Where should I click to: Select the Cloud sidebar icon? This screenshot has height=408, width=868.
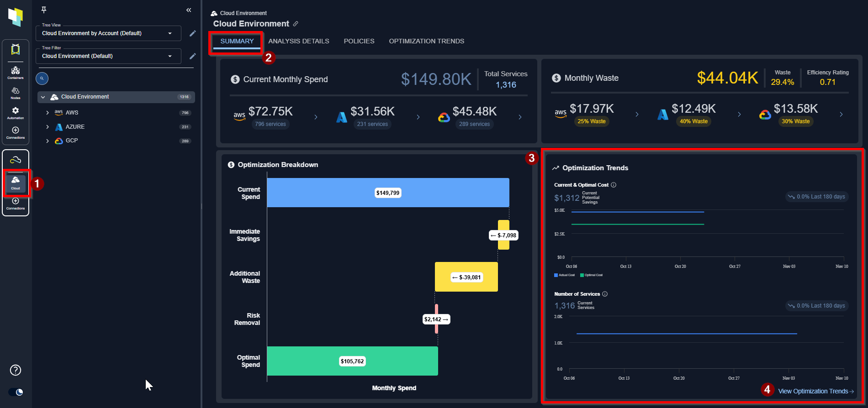tap(16, 183)
